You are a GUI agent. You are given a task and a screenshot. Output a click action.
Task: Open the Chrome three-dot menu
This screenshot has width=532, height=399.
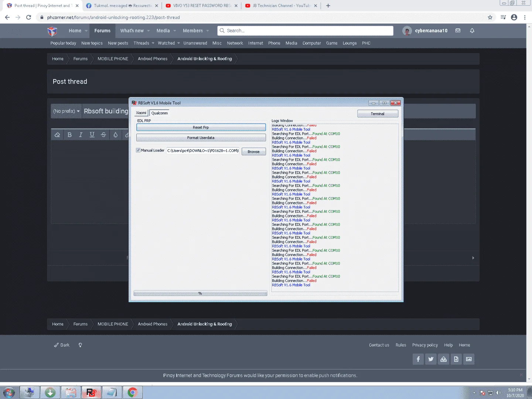click(525, 17)
